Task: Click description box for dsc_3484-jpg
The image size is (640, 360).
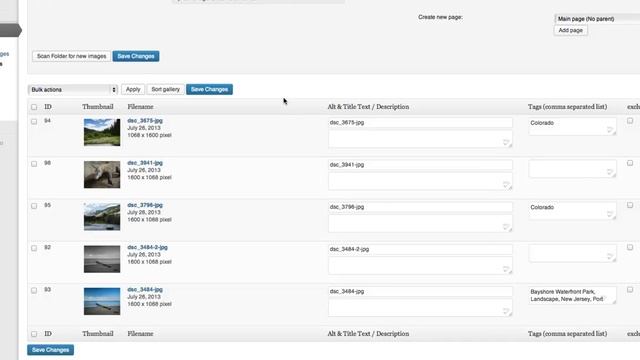Action: (420, 308)
